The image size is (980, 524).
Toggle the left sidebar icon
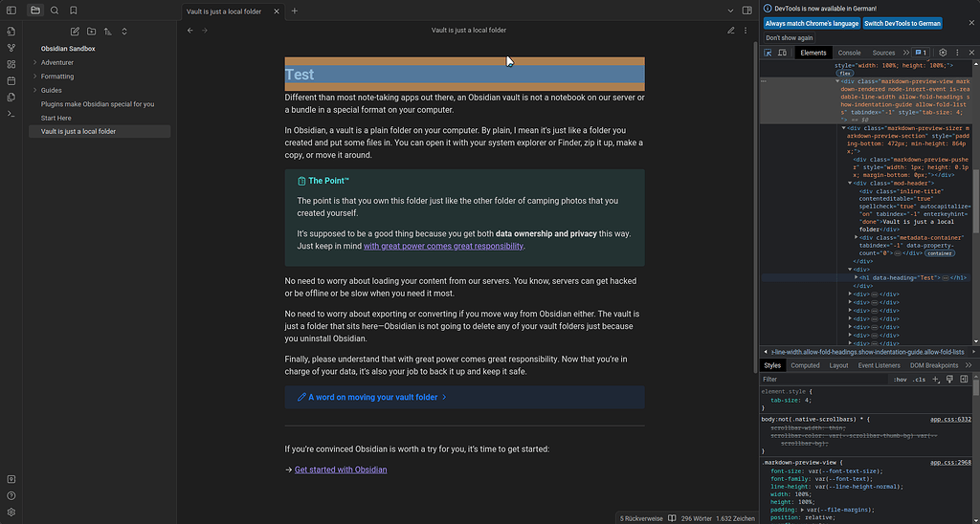pyautogui.click(x=11, y=11)
